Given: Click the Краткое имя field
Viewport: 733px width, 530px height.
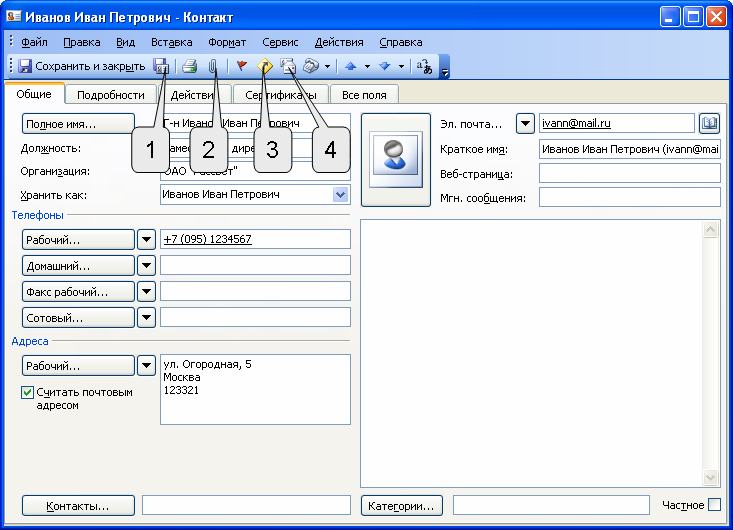Looking at the screenshot, I should click(x=630, y=149).
